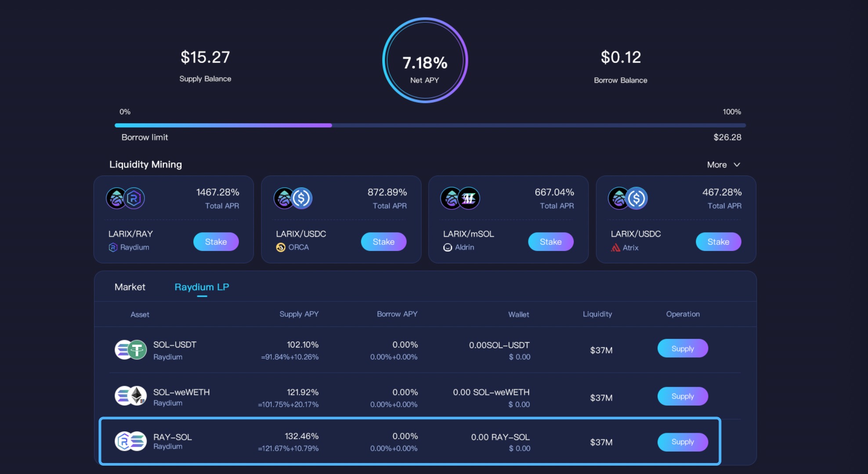
Task: Stake in the LARIX/USDC ORCA pool
Action: click(x=383, y=242)
